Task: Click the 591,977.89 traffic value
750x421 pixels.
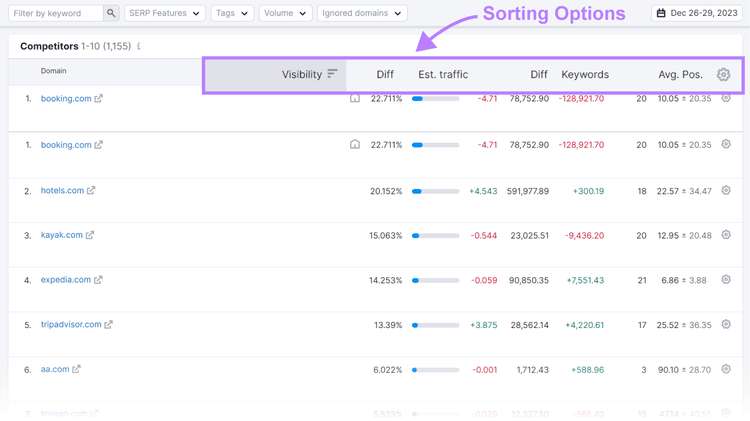Action: (x=528, y=191)
